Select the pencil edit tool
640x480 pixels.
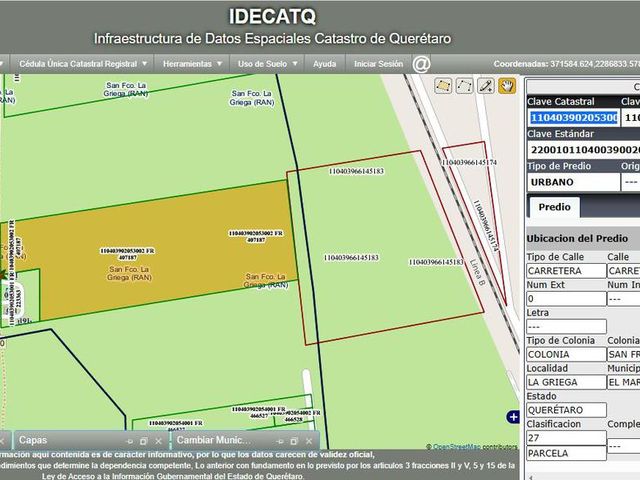point(486,86)
